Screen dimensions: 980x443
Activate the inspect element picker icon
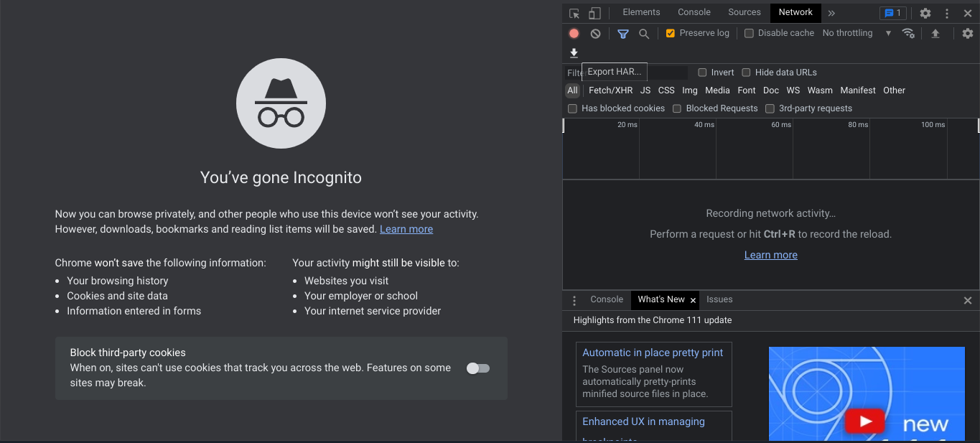pyautogui.click(x=574, y=13)
